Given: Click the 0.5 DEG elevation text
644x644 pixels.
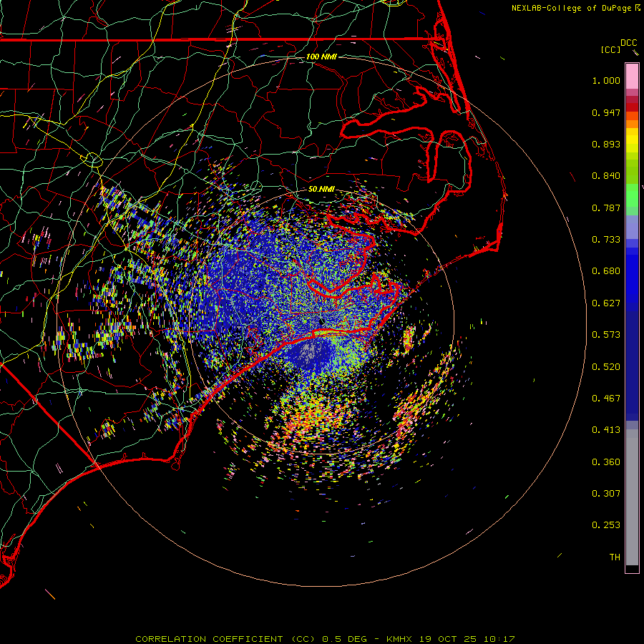Looking at the screenshot, I should (343, 639).
